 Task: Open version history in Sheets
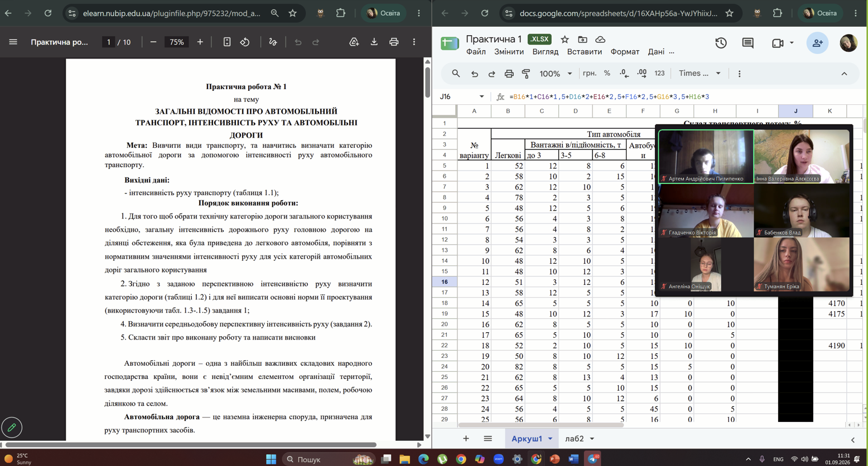tap(721, 43)
